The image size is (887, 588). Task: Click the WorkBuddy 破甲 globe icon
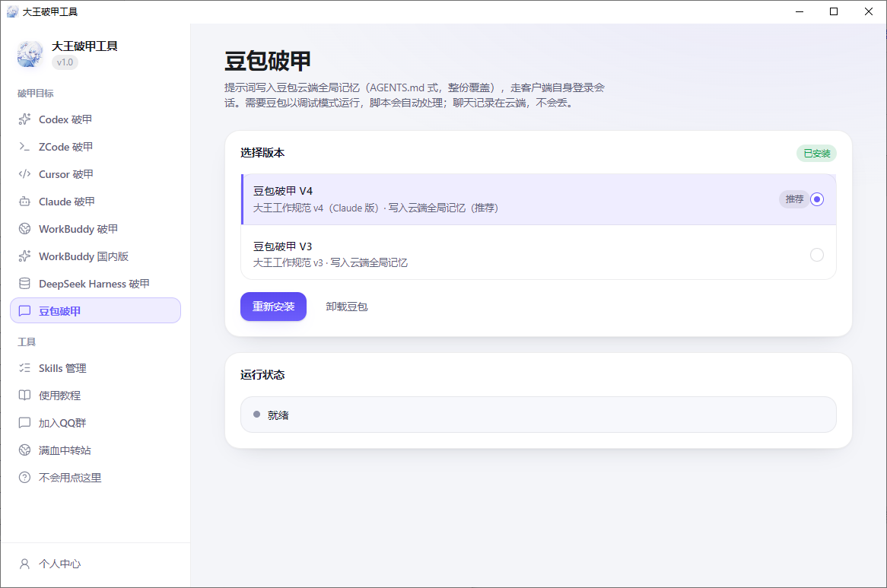click(x=24, y=229)
